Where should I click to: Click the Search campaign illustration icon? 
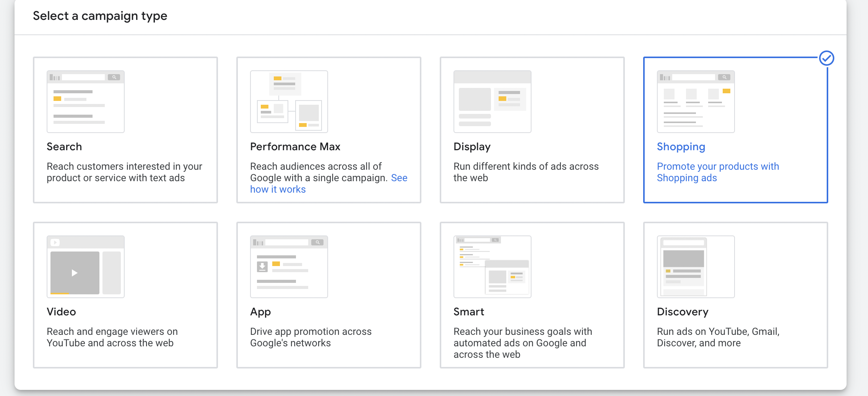pyautogui.click(x=86, y=102)
